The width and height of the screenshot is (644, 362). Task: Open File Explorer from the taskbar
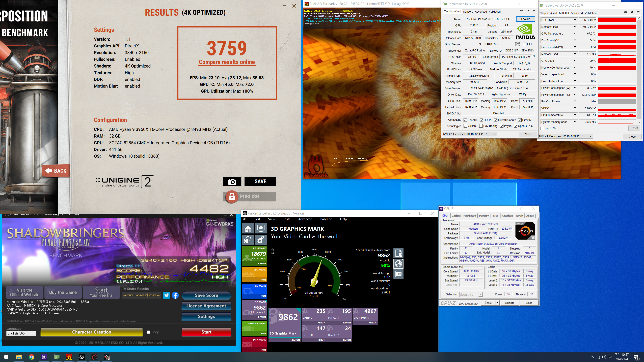tap(19, 357)
